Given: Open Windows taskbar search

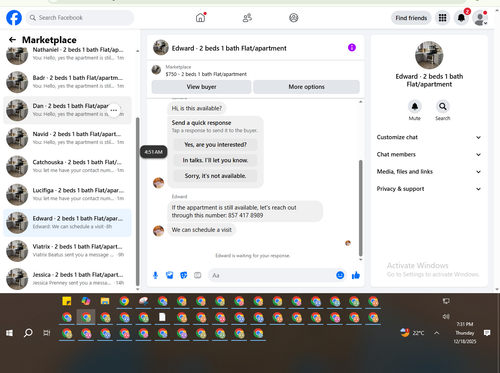Looking at the screenshot, I should click(28, 333).
